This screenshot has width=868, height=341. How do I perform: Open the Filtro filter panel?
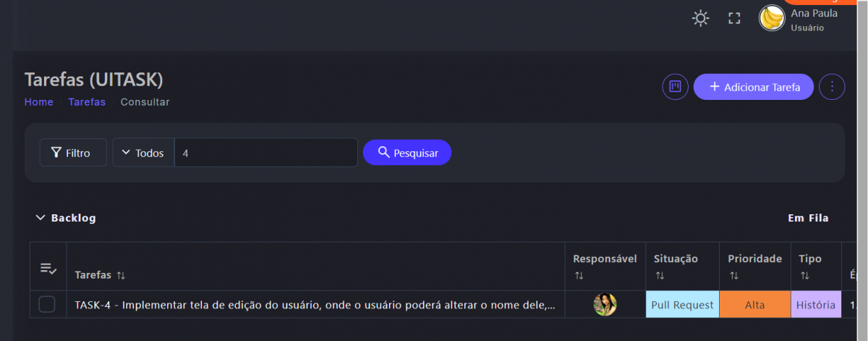pos(72,153)
